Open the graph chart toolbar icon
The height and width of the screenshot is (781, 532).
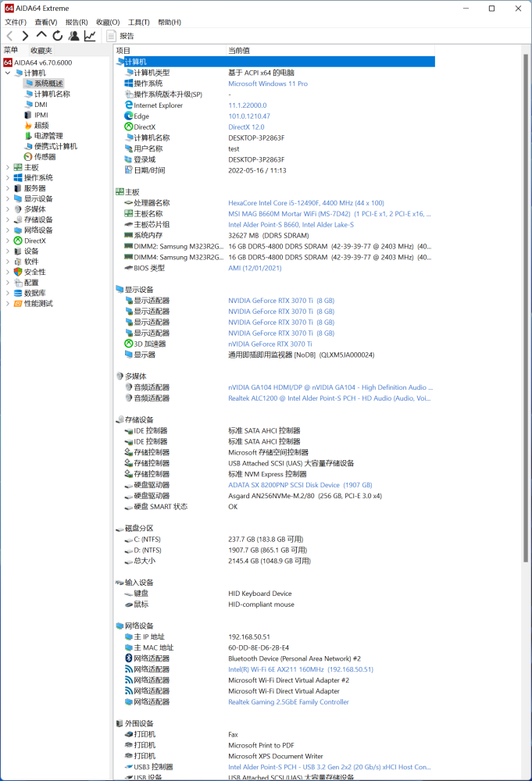[x=90, y=36]
